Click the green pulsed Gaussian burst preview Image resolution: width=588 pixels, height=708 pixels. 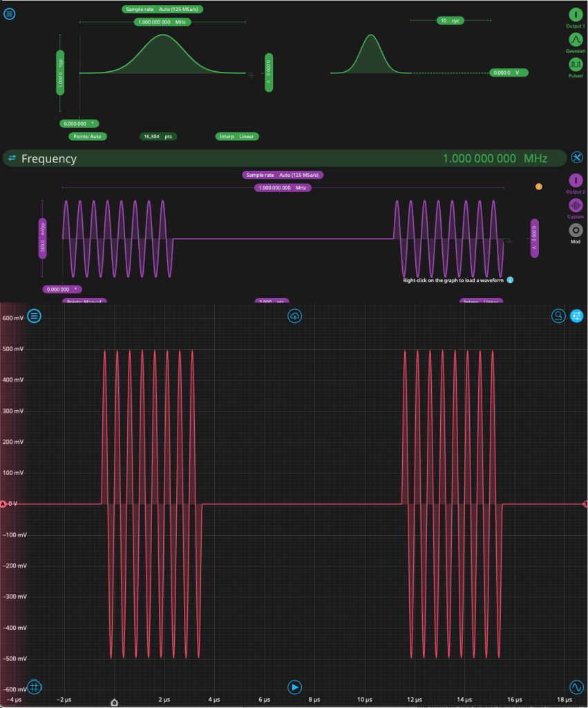[371, 54]
